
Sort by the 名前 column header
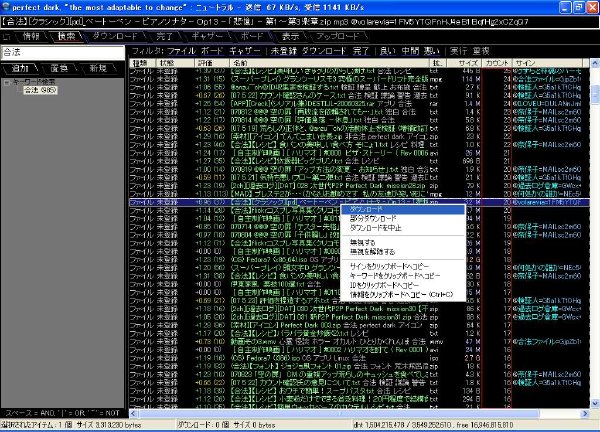tap(329, 63)
